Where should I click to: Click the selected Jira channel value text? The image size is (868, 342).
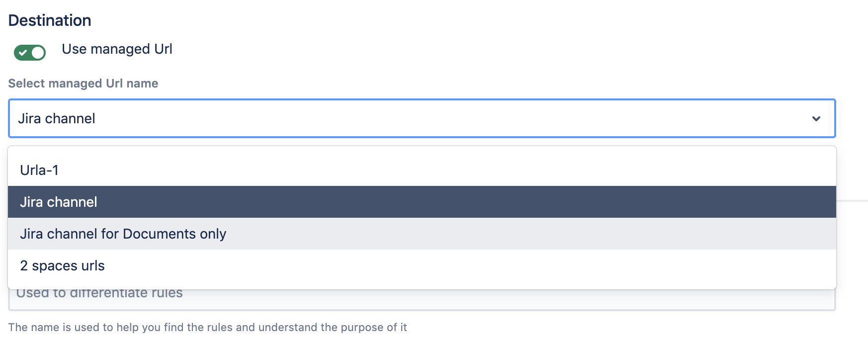(x=57, y=119)
